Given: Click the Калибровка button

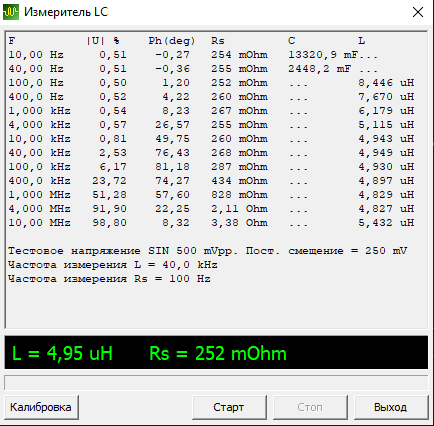Looking at the screenshot, I should click(41, 407).
